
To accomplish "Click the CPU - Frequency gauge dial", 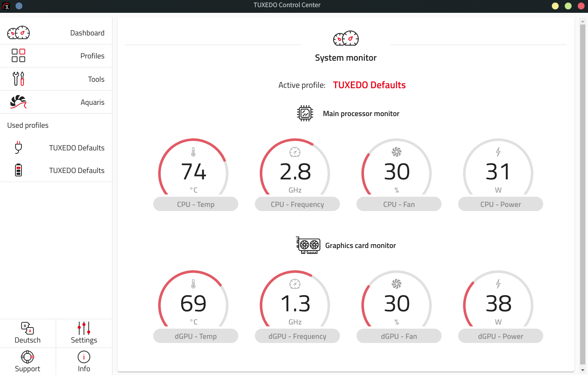I will tap(295, 170).
